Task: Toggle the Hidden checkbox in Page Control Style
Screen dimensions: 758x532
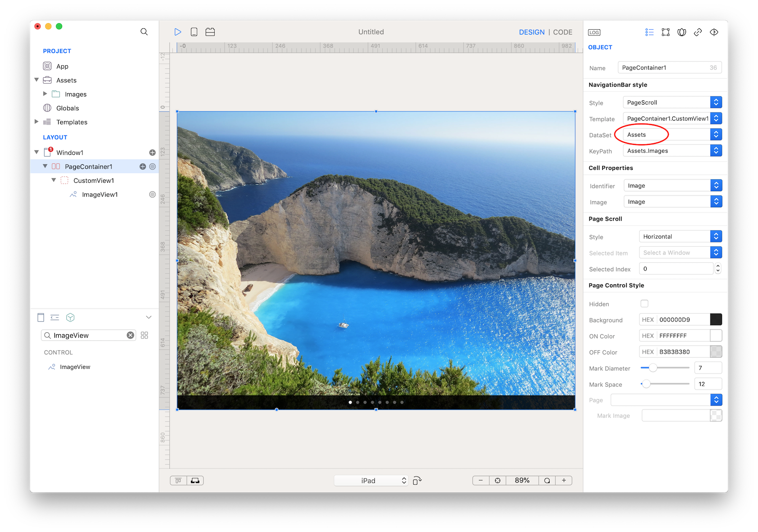Action: click(644, 304)
